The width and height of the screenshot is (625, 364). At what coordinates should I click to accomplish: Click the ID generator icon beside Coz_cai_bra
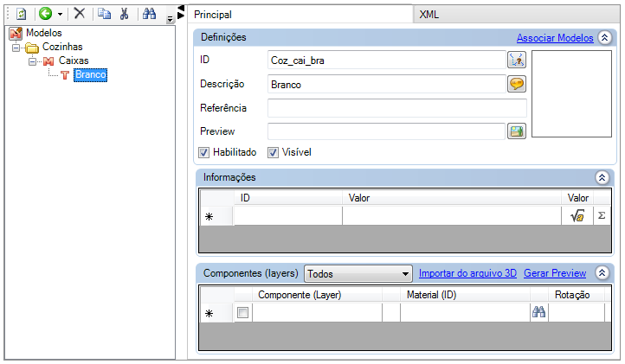[517, 60]
